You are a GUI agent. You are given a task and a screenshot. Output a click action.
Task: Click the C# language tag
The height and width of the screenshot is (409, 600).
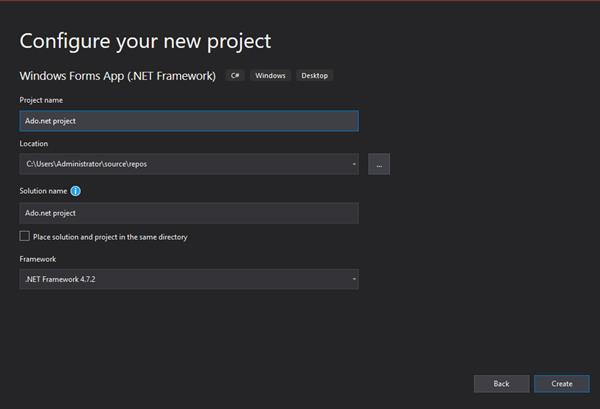coord(235,76)
